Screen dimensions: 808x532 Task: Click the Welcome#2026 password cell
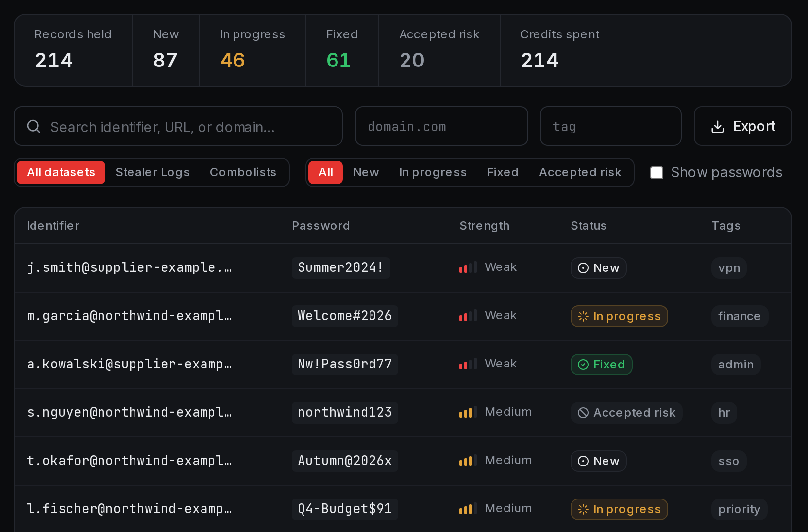click(x=345, y=316)
